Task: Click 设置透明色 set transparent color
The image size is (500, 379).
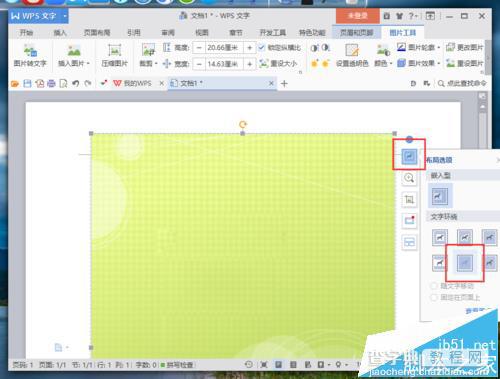Action: [x=352, y=55]
